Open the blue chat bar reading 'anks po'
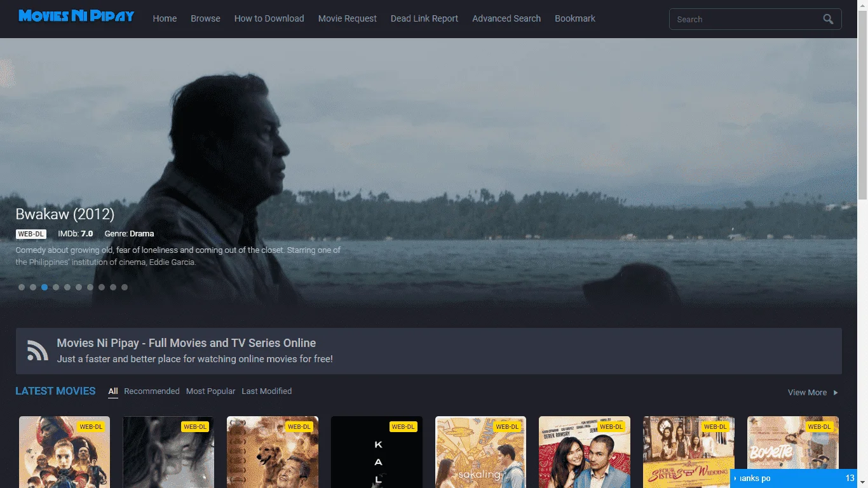The height and width of the screenshot is (488, 868). [794, 478]
